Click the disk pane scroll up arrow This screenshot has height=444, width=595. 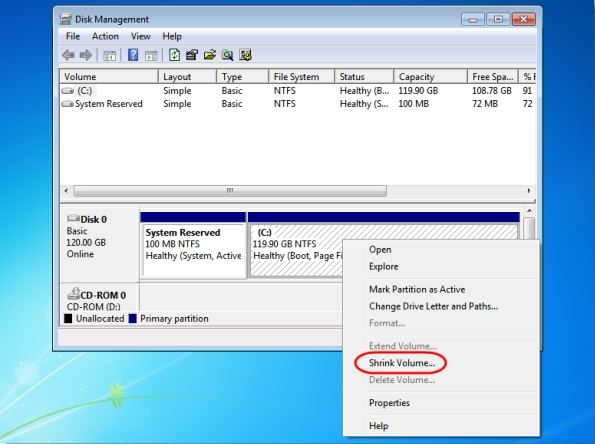[529, 211]
